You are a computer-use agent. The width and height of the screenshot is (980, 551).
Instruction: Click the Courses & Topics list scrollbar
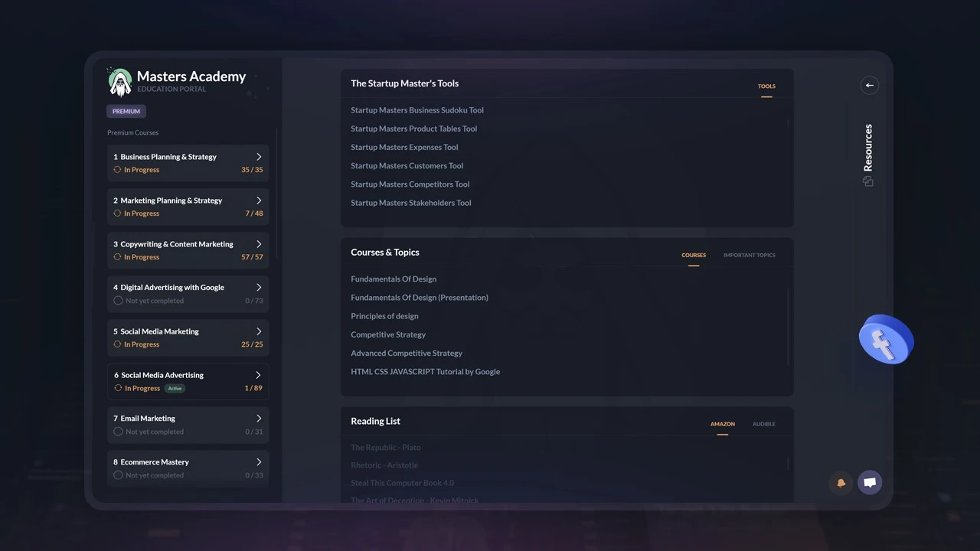click(788, 327)
